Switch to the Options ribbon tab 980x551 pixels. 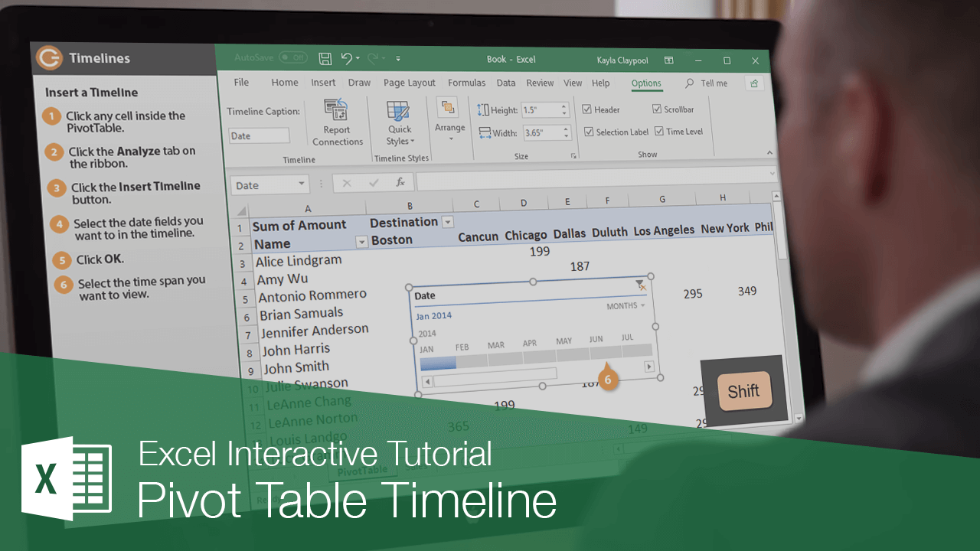646,83
